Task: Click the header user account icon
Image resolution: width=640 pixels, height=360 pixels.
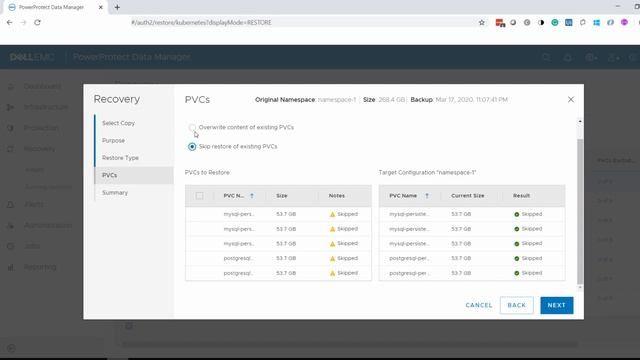Action: (x=613, y=58)
